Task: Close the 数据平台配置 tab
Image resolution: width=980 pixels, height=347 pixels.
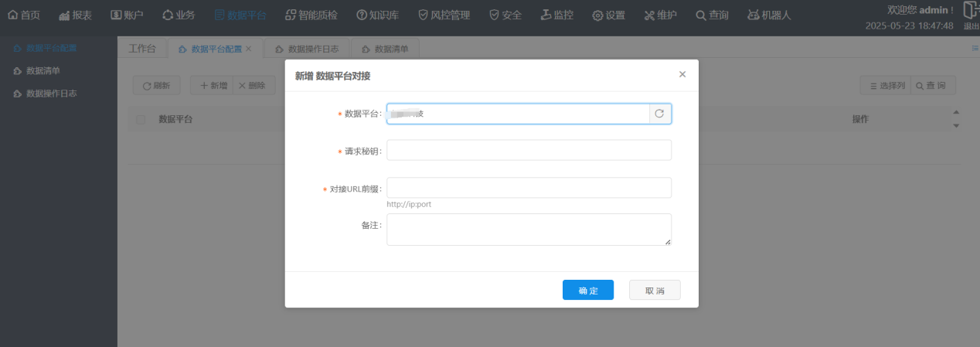Action: (x=249, y=49)
